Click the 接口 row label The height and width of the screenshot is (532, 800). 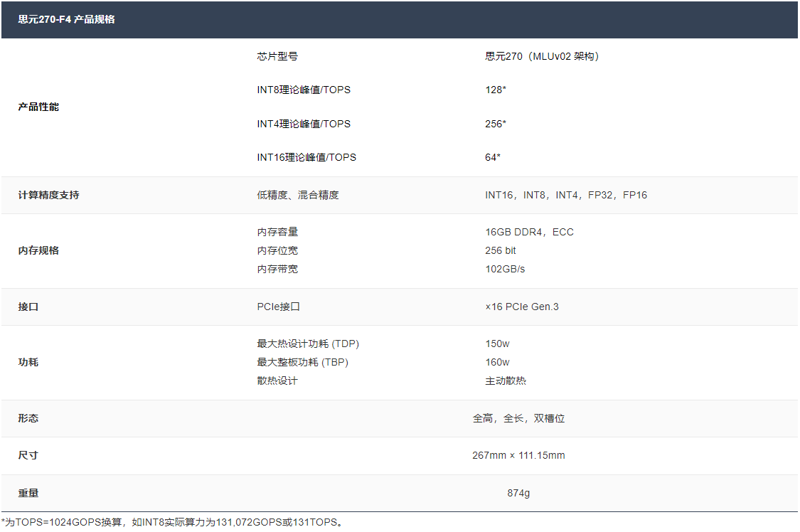click(x=28, y=307)
